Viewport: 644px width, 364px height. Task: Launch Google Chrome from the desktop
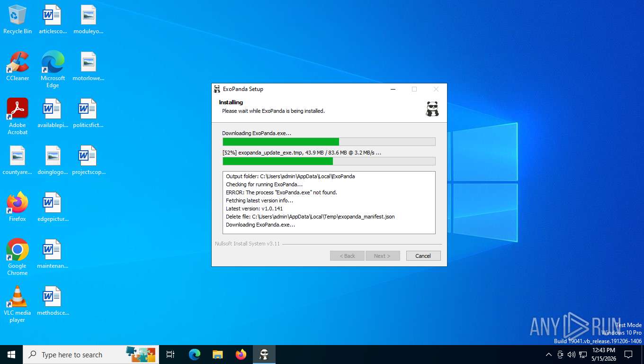(18, 257)
